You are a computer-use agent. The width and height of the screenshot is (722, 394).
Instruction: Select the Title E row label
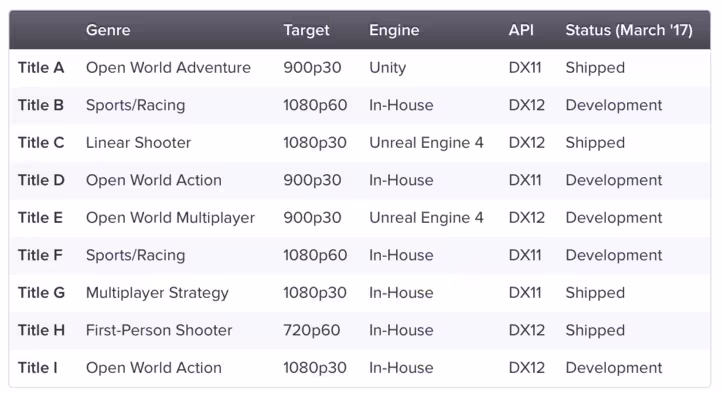40,218
